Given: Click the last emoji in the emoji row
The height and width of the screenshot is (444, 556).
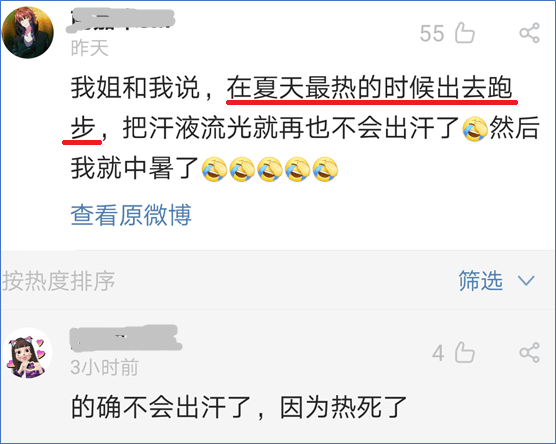Looking at the screenshot, I should click(x=325, y=169).
